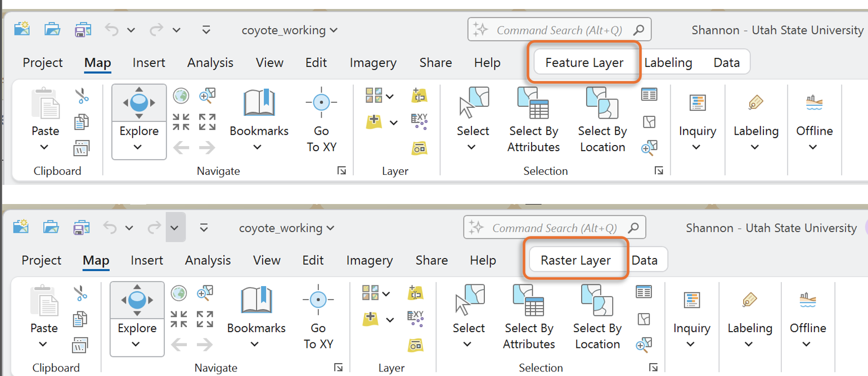Open the Selection group dialog launcher
This screenshot has width=868, height=376.
658,170
